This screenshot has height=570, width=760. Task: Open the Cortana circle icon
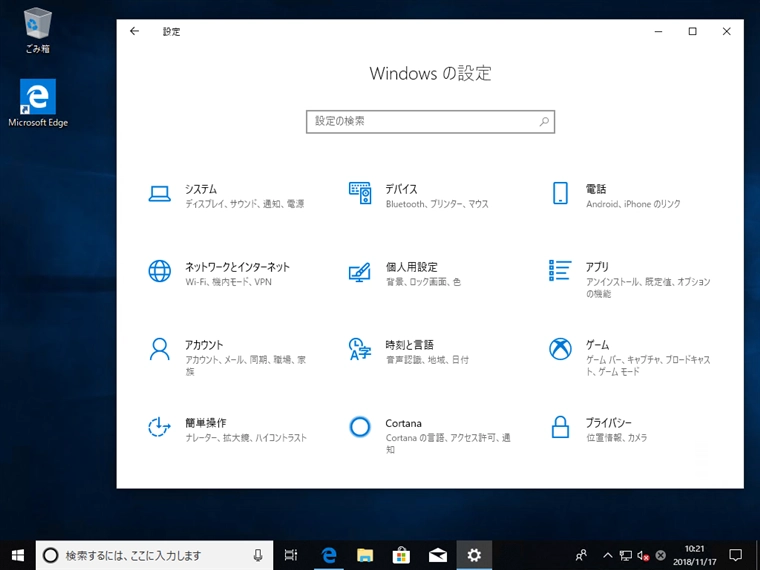pos(360,427)
